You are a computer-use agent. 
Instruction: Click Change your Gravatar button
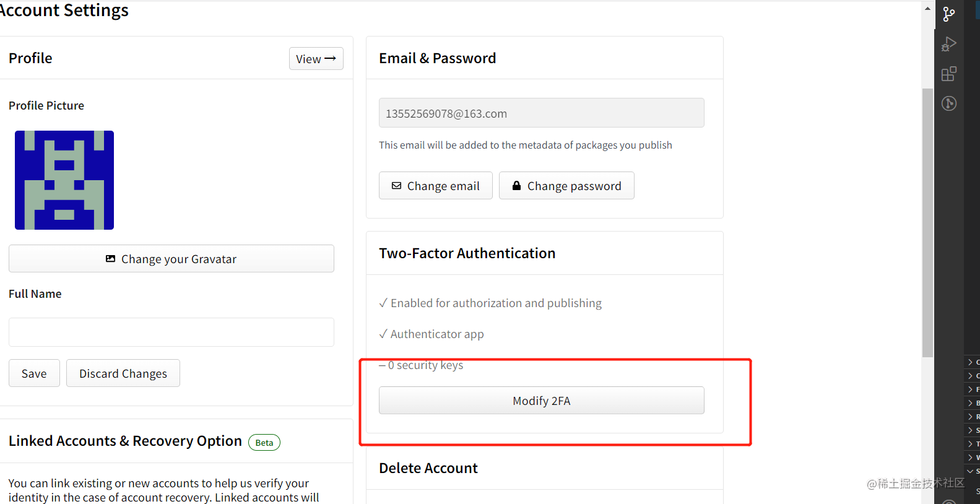coord(171,259)
